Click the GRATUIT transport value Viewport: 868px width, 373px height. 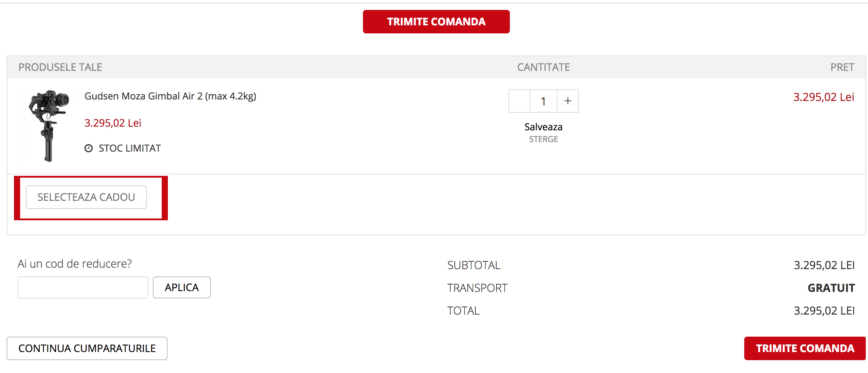pos(831,288)
